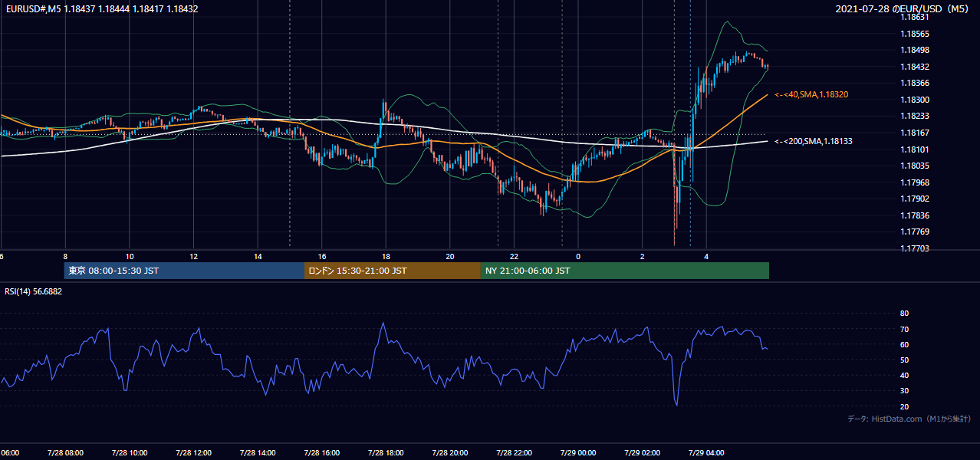This screenshot has width=980, height=460.
Task: Click the RSI(14) 56.6882 indicator label
Action: tap(34, 291)
